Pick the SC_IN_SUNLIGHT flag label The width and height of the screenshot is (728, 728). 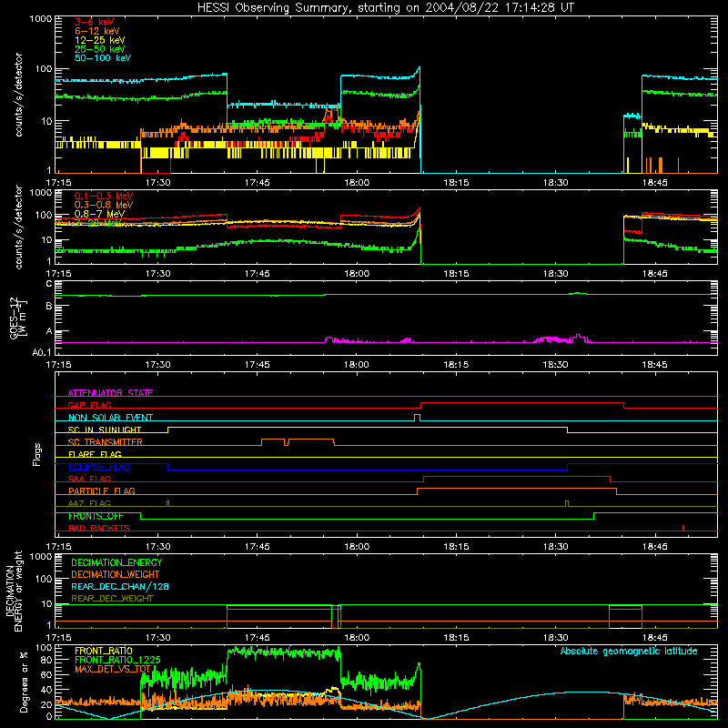tap(105, 430)
